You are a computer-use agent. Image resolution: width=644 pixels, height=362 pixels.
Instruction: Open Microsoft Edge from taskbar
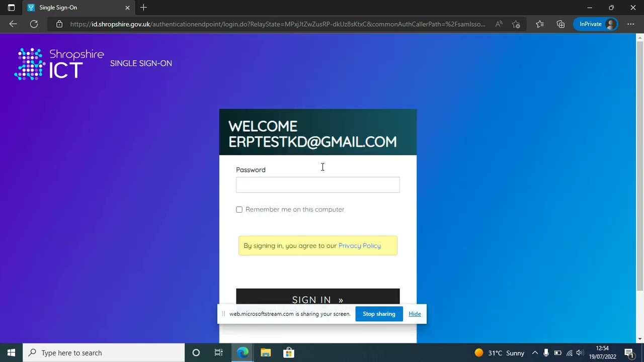tap(243, 352)
